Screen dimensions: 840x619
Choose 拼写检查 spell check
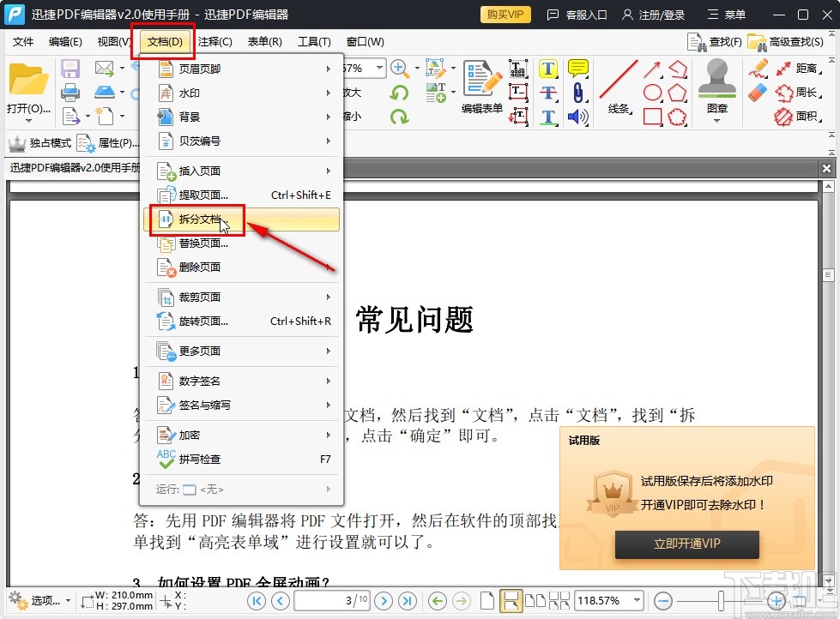[242, 459]
